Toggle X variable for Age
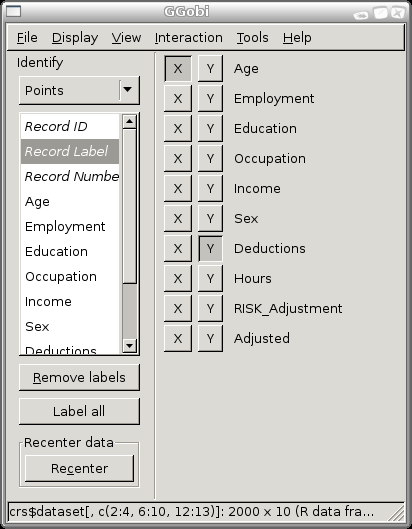 point(178,69)
